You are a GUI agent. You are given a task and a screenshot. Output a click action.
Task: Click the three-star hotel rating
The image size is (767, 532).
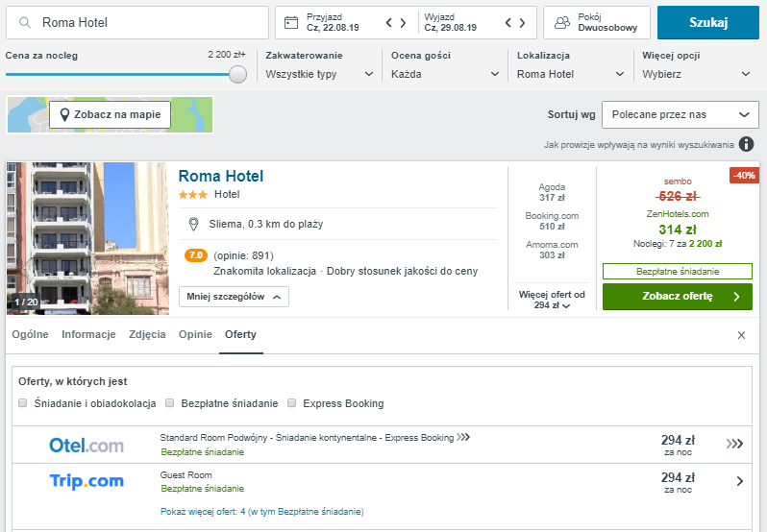[x=193, y=195]
